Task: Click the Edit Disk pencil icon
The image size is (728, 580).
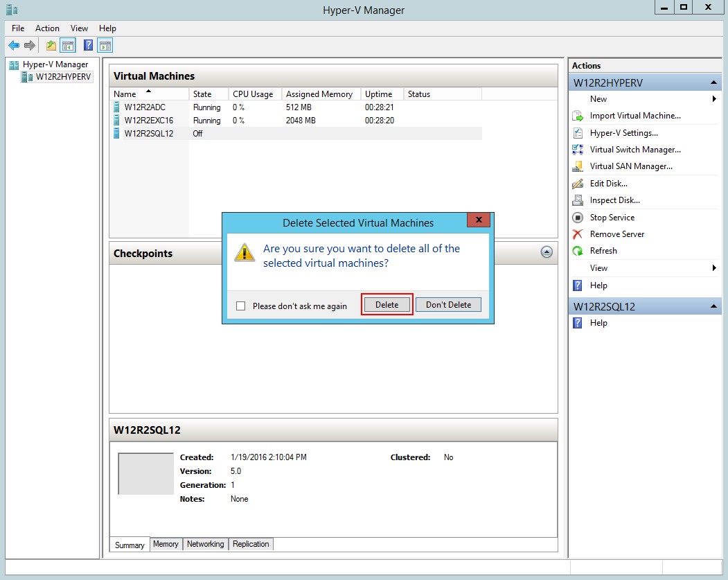Action: click(578, 184)
